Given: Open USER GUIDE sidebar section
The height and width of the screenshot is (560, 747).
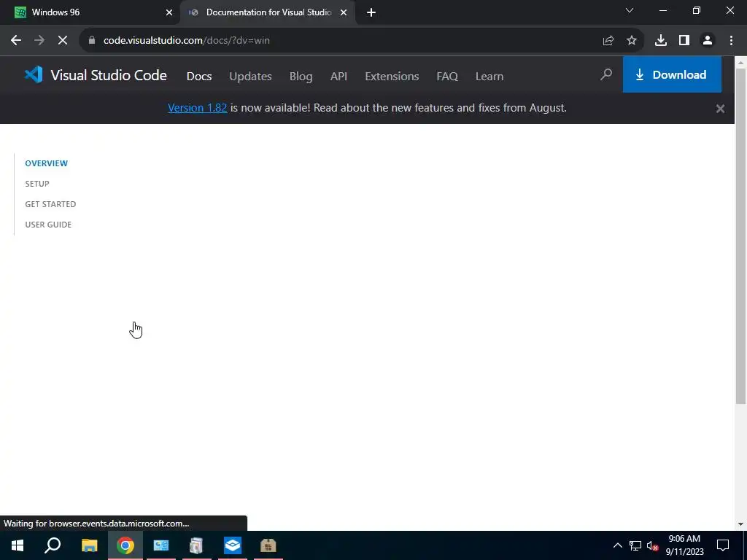Looking at the screenshot, I should pos(48,225).
